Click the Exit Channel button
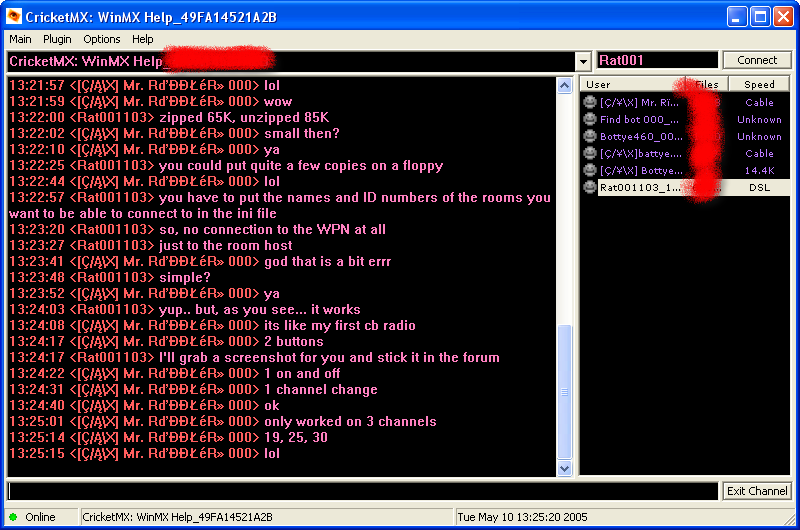 click(x=757, y=491)
